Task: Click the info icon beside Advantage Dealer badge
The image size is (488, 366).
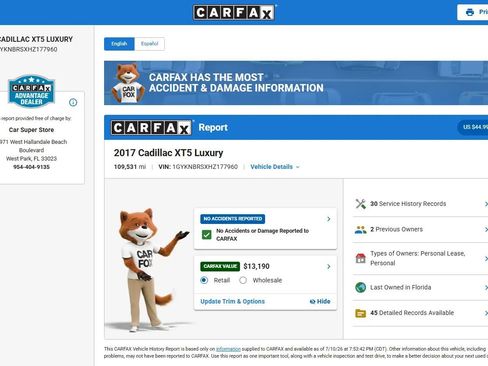Action: click(73, 102)
